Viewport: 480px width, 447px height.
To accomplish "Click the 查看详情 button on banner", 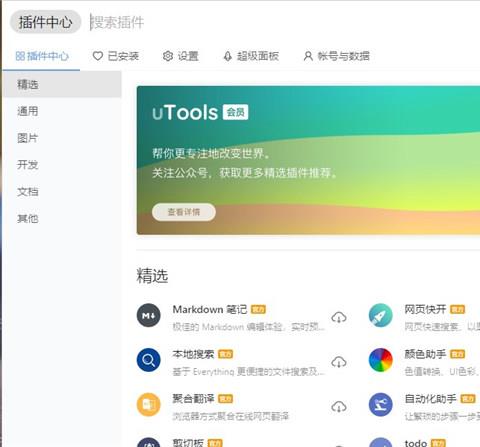I will point(184,212).
